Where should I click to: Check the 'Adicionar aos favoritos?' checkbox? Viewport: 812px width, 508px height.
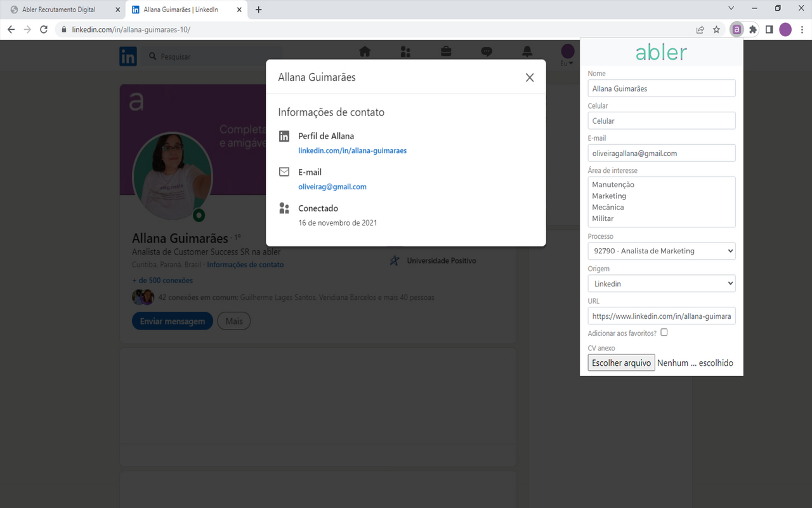pos(664,332)
